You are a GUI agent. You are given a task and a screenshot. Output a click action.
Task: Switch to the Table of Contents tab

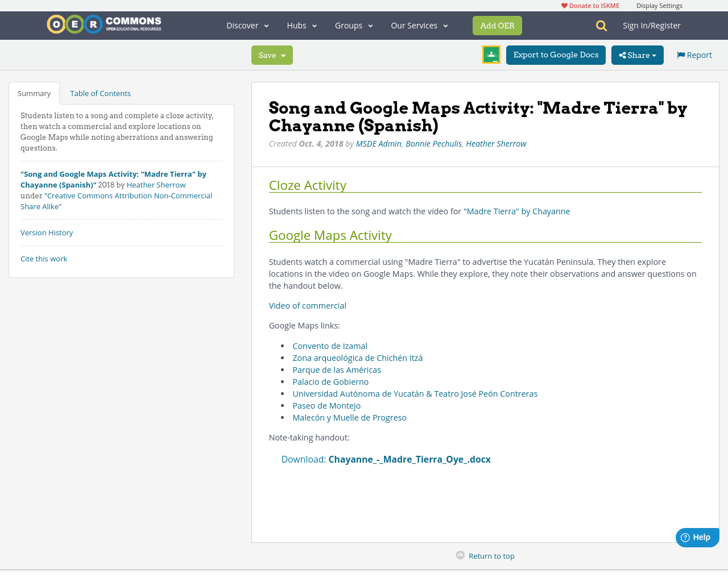coord(100,93)
